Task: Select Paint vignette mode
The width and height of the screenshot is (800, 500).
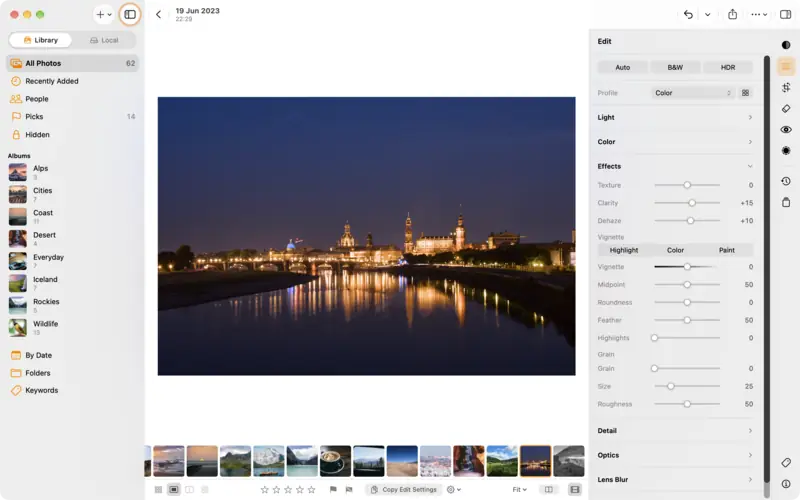Action: pos(727,250)
